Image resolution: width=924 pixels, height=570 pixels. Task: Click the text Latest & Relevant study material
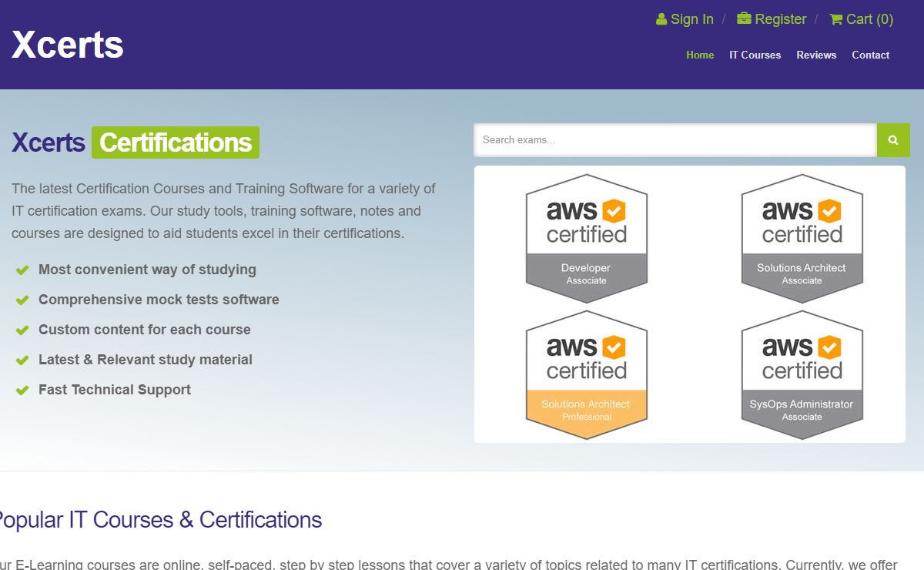click(146, 360)
